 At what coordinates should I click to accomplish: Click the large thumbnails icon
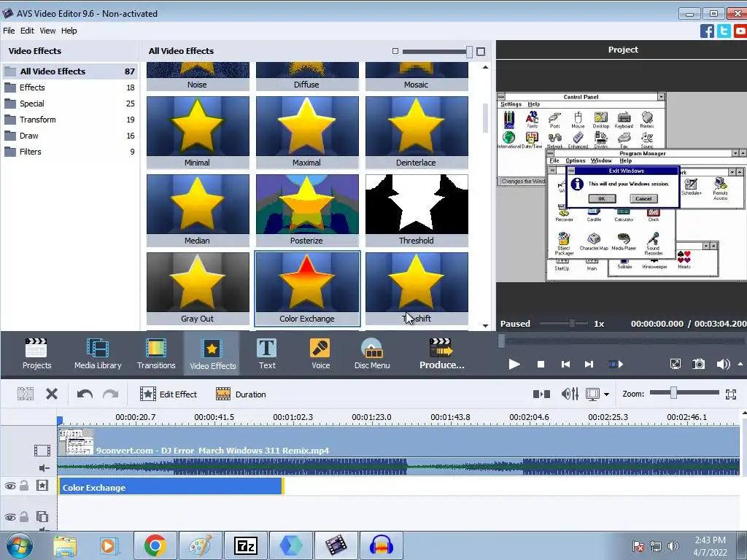coord(481,52)
